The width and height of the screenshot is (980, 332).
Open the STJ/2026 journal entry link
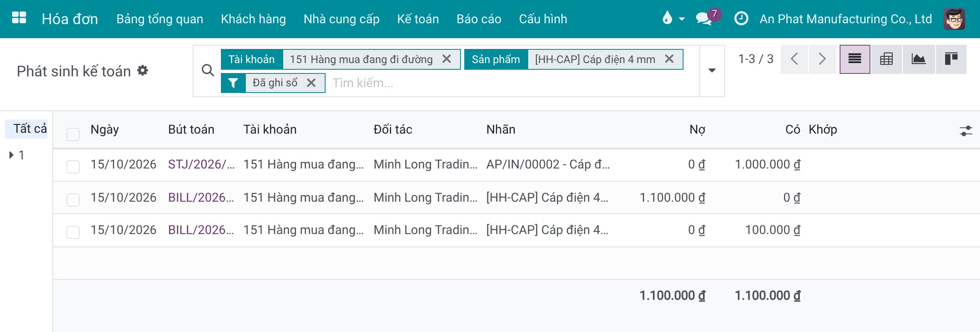[201, 164]
